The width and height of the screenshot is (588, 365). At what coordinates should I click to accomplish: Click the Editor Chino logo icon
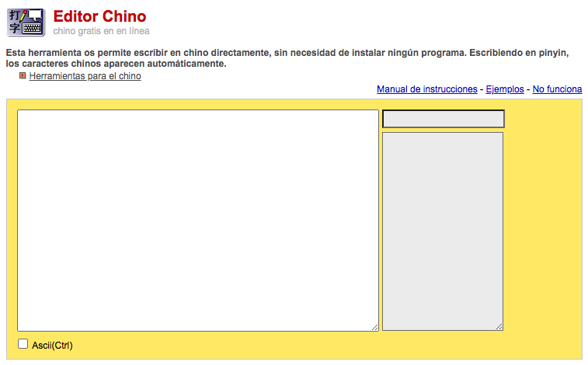tap(26, 22)
